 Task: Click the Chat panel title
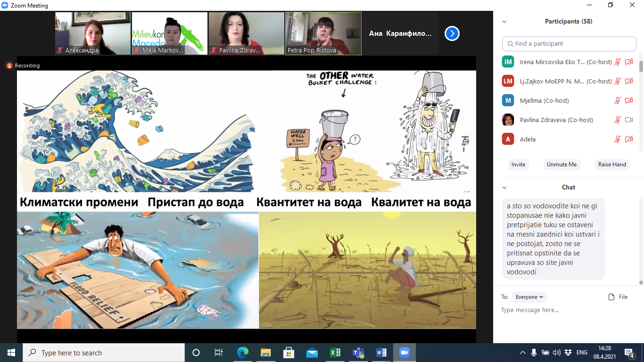coord(569,188)
